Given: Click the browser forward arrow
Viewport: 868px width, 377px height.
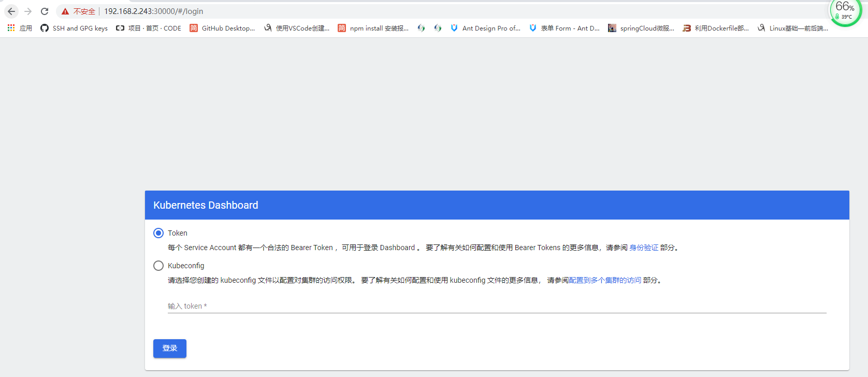Looking at the screenshot, I should [28, 11].
